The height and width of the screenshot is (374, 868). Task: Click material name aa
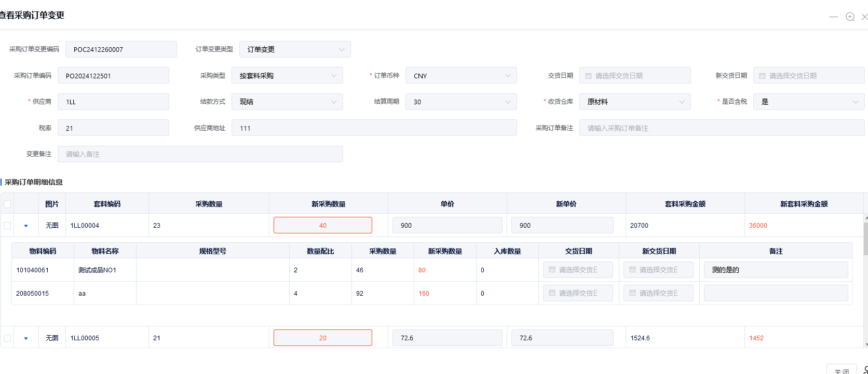(x=82, y=294)
